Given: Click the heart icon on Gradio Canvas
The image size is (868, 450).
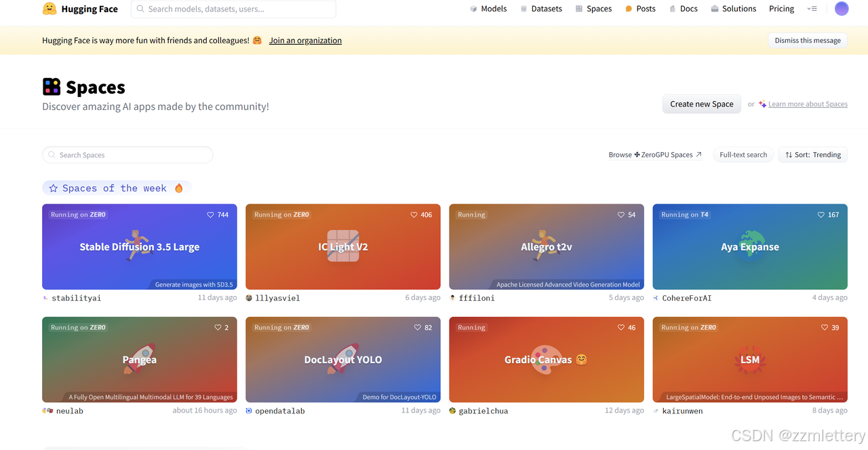Looking at the screenshot, I should [620, 327].
